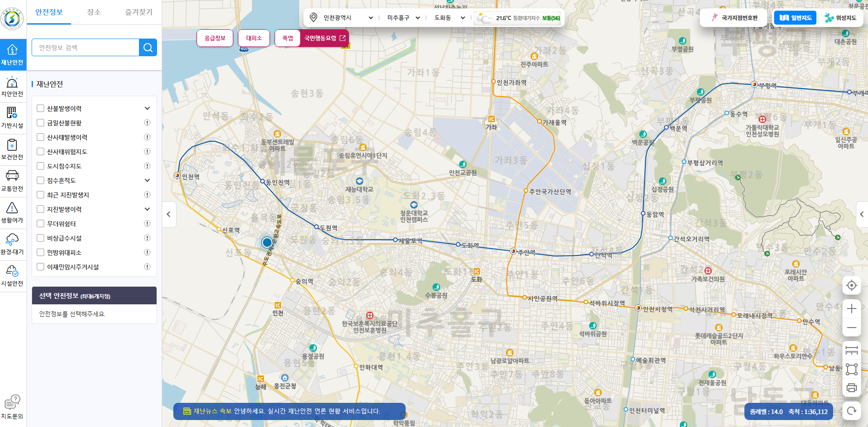Viewport: 868px width, 427px height.
Task: Open the 인천광역시 city dropdown
Action: [x=348, y=18]
